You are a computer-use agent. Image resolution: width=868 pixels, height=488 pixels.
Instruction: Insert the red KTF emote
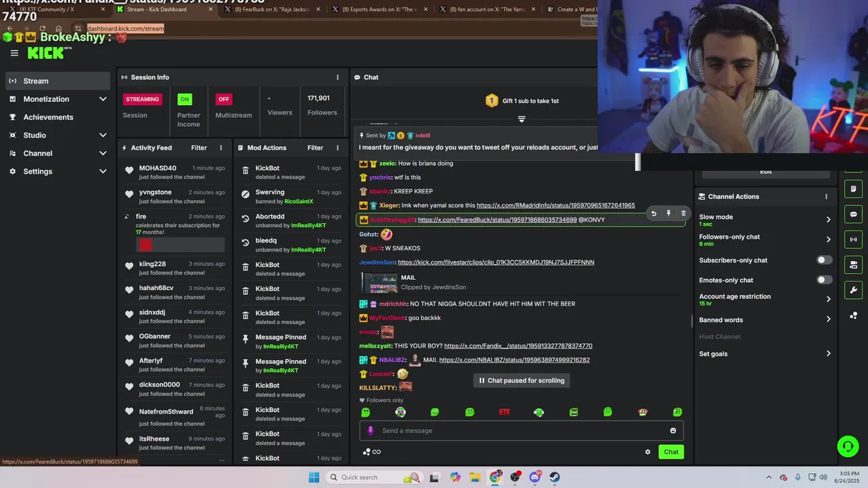tap(504, 412)
